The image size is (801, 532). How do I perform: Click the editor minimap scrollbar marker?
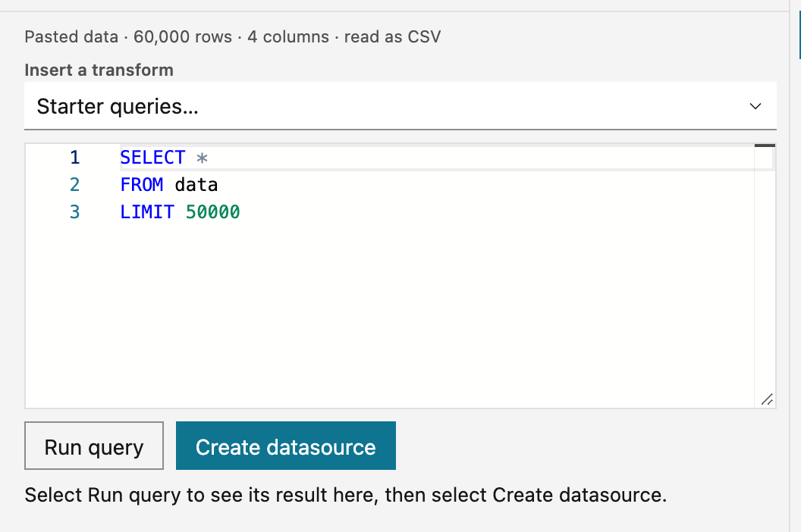tap(765, 146)
